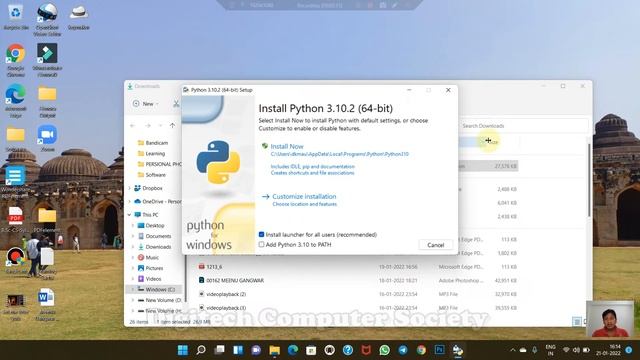Select PERSONAL PHOTO folder in sidebar
The width and height of the screenshot is (640, 360).
(x=160, y=164)
